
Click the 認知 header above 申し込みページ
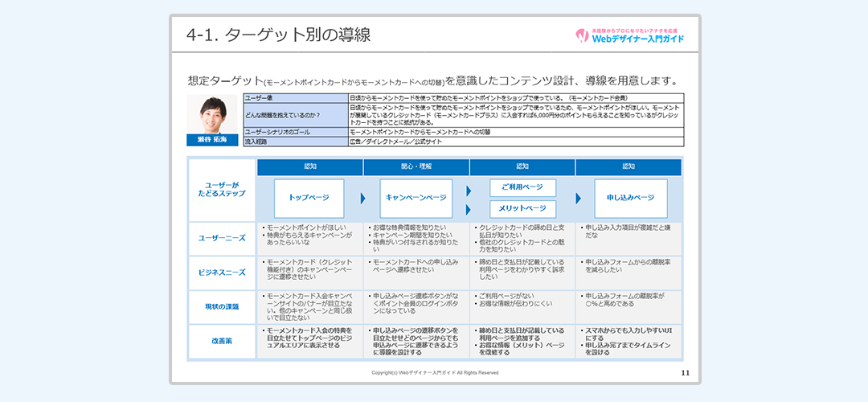628,167
